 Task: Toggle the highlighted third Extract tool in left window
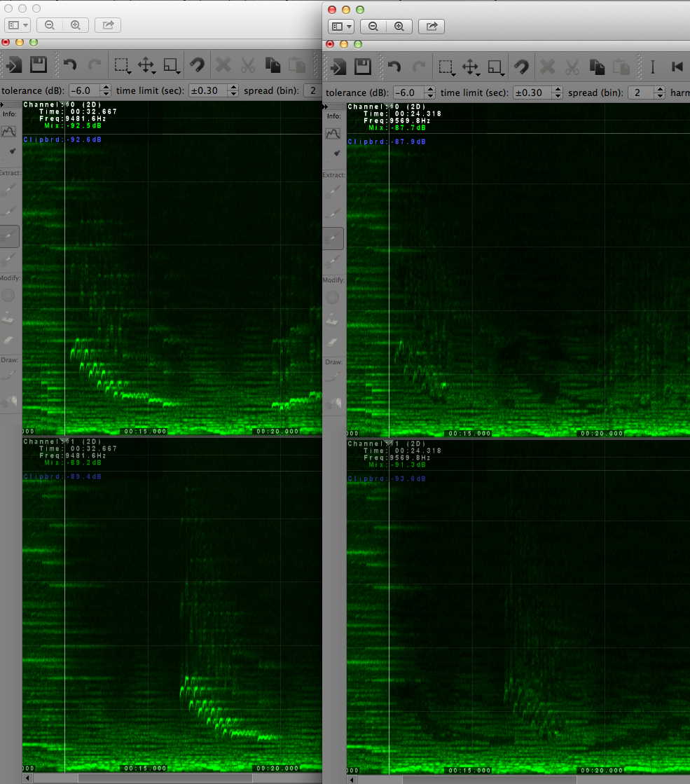pyautogui.click(x=10, y=236)
